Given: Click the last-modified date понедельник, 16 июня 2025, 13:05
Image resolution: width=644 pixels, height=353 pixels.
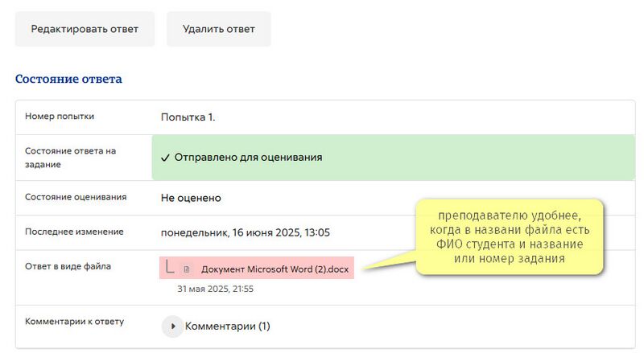Looking at the screenshot, I should (246, 232).
